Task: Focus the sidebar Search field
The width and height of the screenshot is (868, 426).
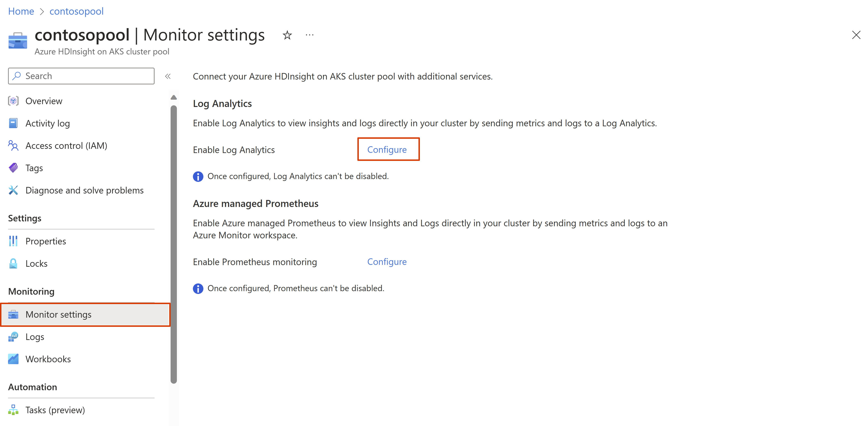Action: pyautogui.click(x=81, y=76)
